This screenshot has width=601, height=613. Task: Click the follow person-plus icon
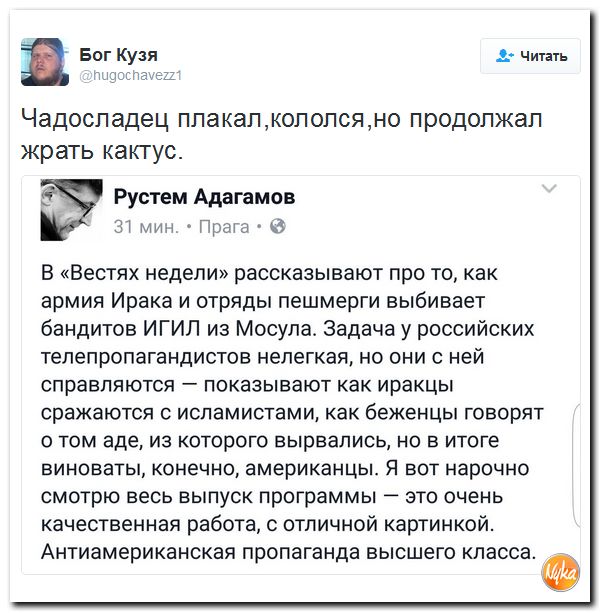(504, 56)
